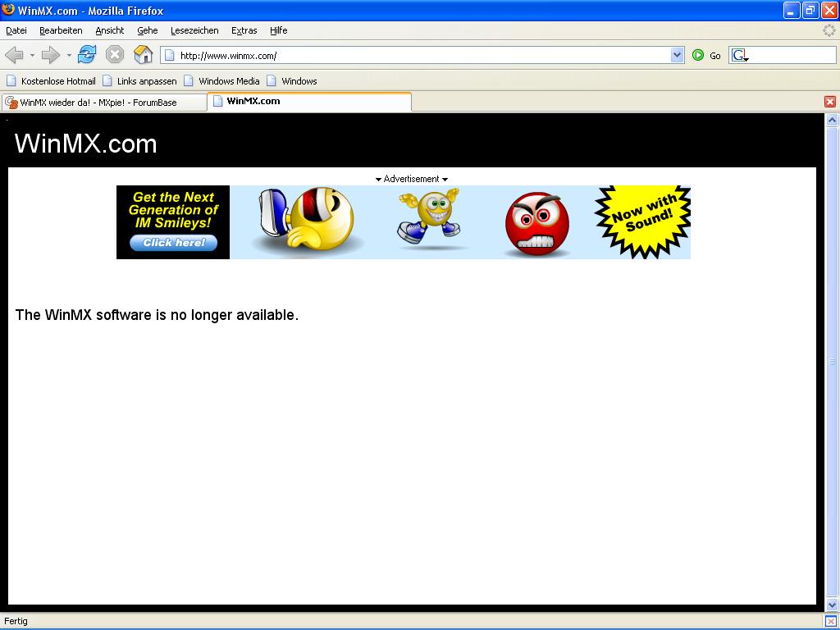840x630 pixels.
Task: Click in the Google search box
Action: click(793, 55)
